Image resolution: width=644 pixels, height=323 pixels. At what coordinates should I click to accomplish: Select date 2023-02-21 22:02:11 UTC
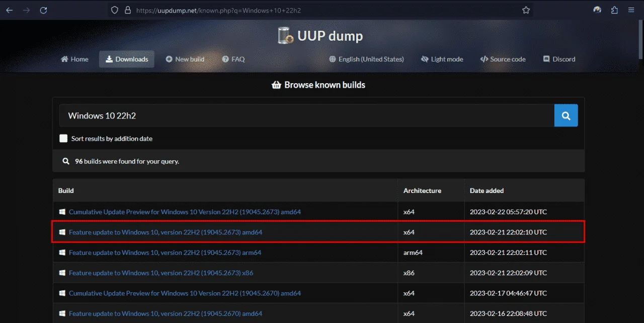[x=508, y=252]
